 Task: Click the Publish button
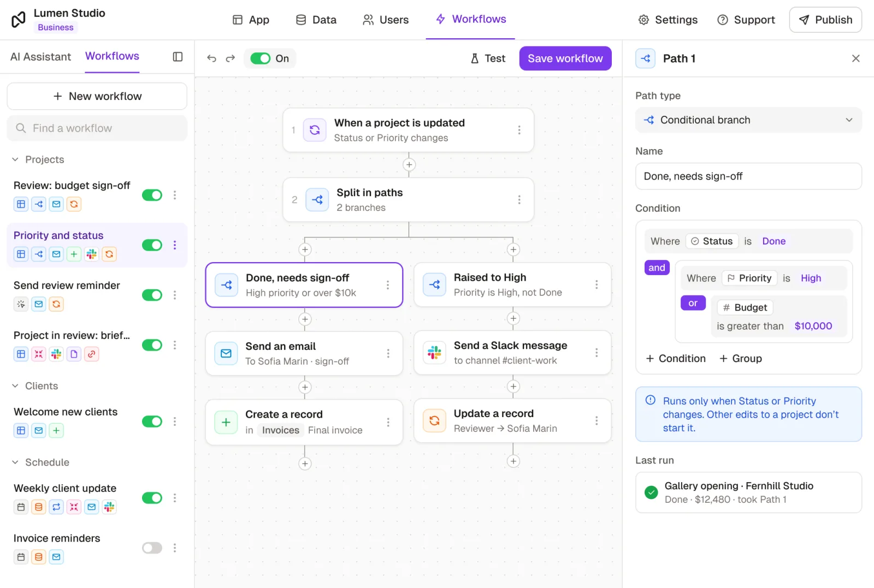825,20
